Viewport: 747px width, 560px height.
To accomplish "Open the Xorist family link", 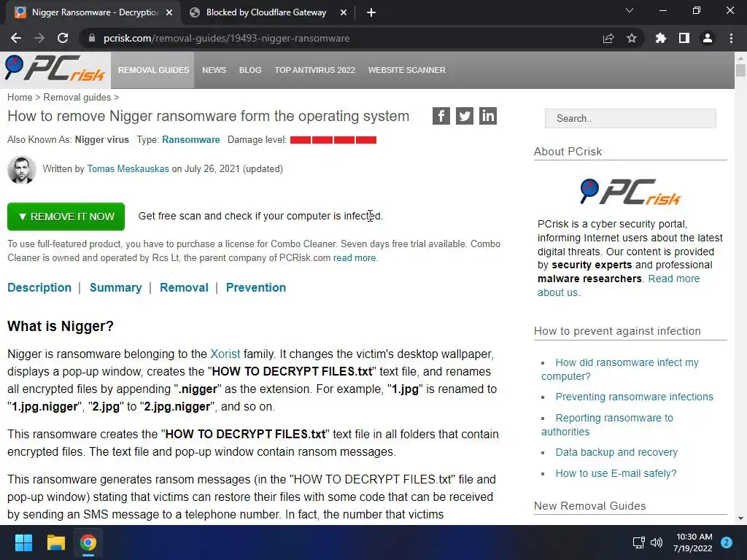I will click(x=225, y=354).
